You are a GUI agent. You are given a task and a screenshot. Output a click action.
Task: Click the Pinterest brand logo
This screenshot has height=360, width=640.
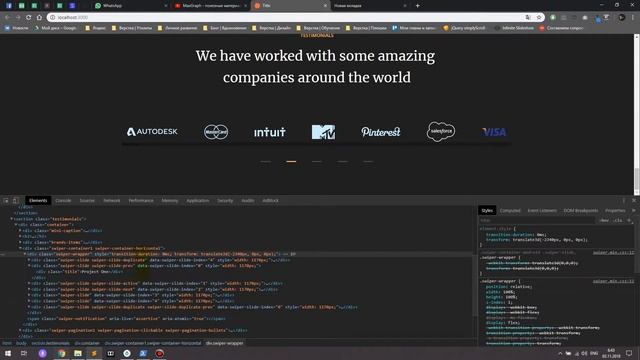point(380,132)
